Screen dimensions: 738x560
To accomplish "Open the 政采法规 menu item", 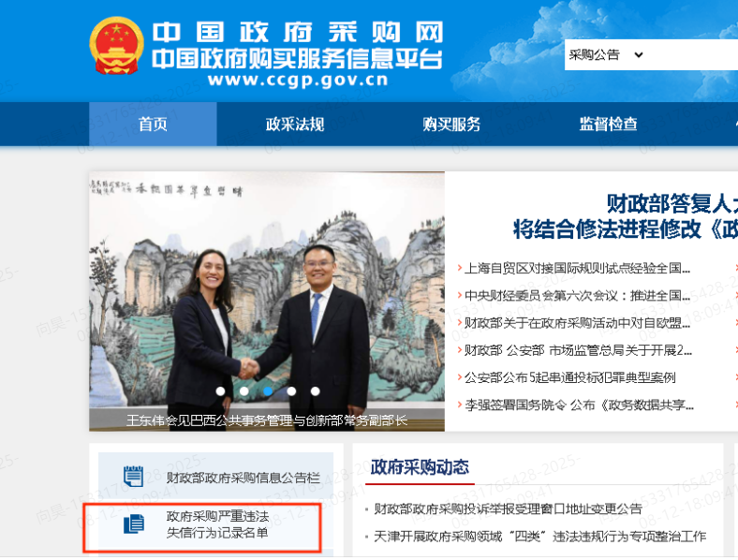I will (x=295, y=125).
